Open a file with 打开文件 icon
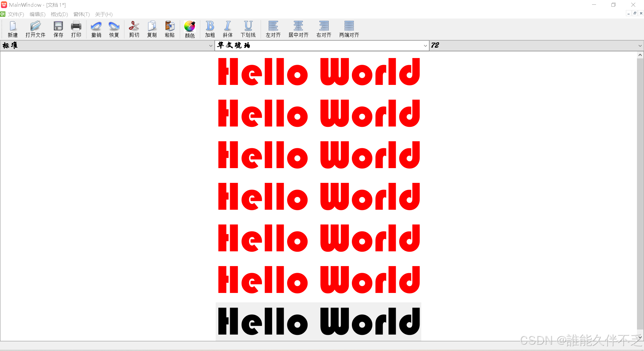Image resolution: width=644 pixels, height=351 pixels. pyautogui.click(x=35, y=29)
